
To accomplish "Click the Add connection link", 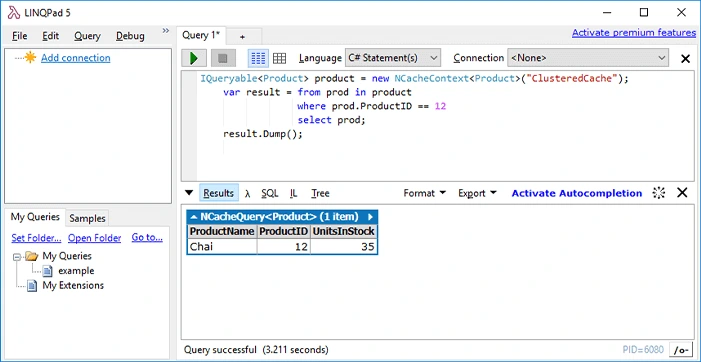I will (x=76, y=58).
